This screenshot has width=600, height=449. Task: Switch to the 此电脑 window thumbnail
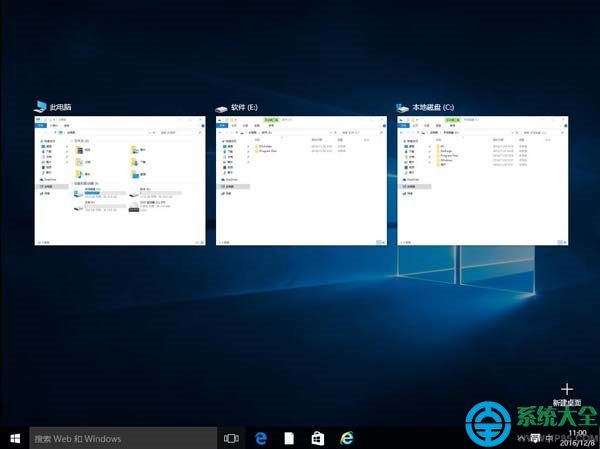[120, 180]
